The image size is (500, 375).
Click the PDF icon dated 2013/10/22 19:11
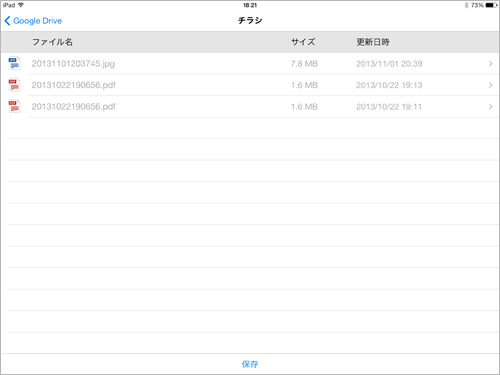14,107
